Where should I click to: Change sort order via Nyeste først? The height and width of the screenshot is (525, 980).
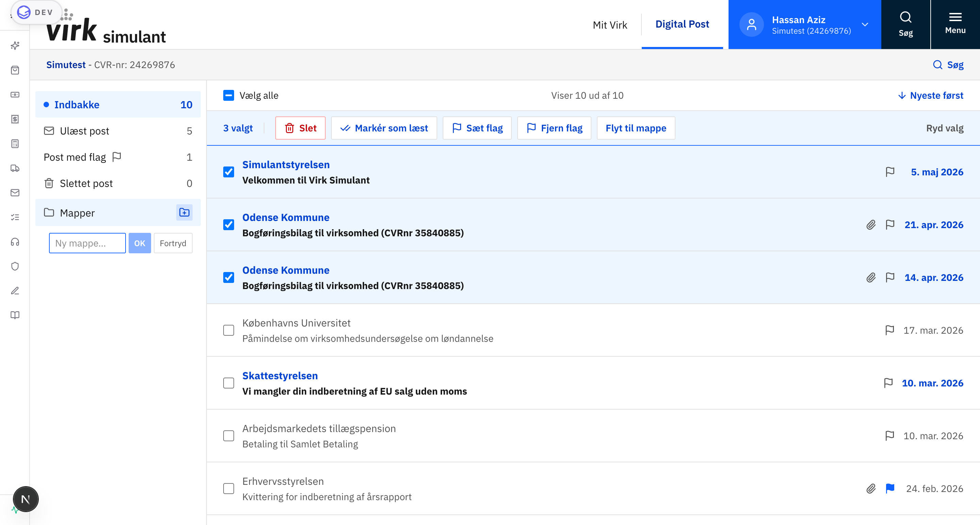tap(931, 95)
